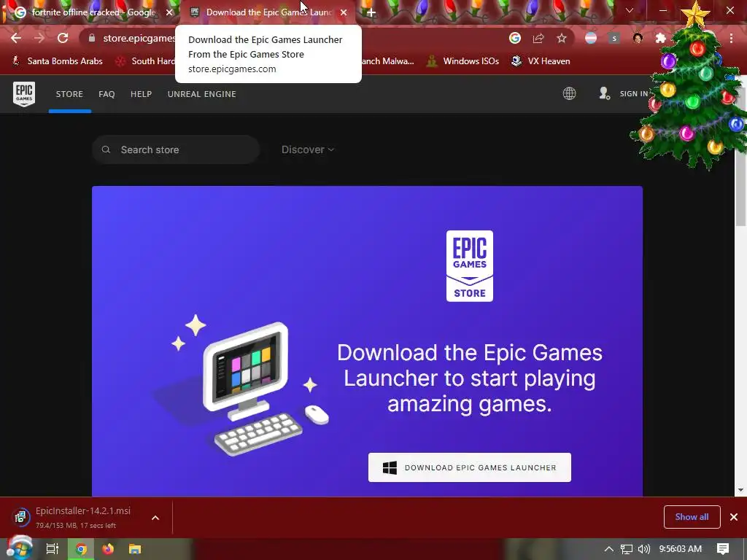
Task: Click the scrollbar down arrow
Action: click(x=741, y=489)
